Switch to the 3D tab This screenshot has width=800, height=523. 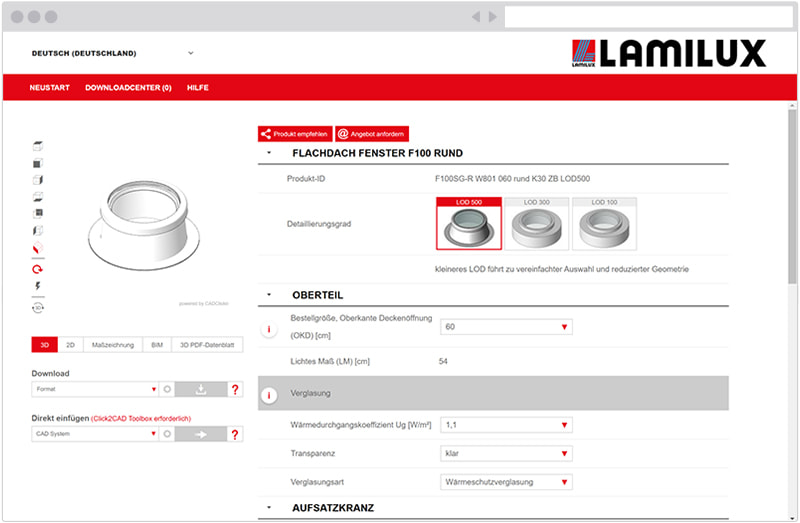pos(44,345)
